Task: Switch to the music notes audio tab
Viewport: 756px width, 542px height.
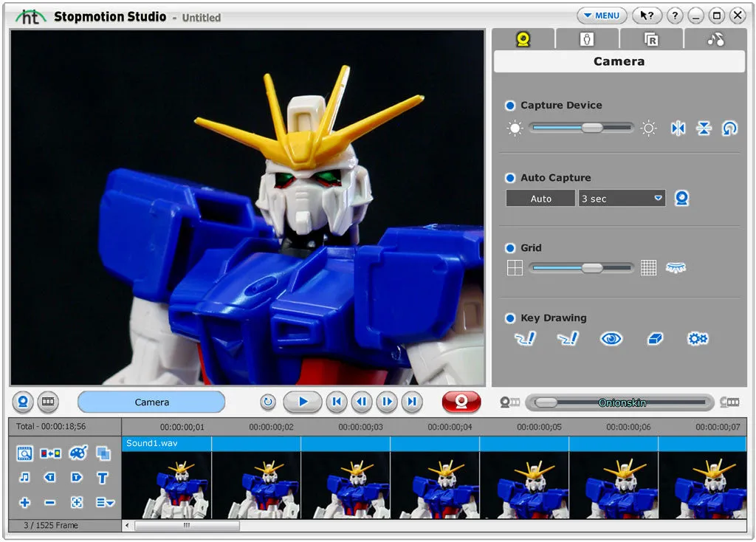Action: click(715, 39)
